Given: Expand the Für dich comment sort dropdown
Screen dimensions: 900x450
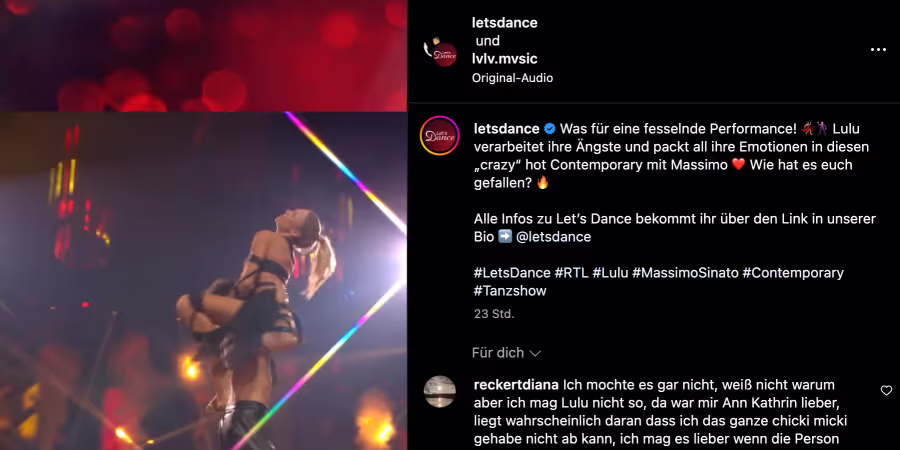Looking at the screenshot, I should 506,353.
